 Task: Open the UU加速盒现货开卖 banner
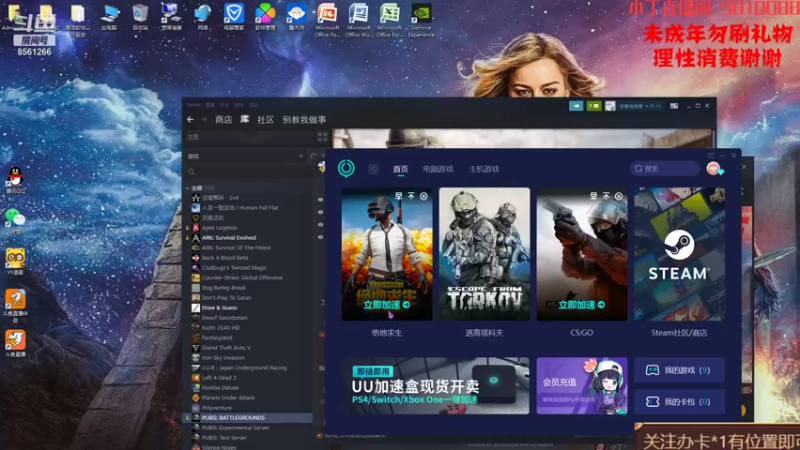[436, 386]
